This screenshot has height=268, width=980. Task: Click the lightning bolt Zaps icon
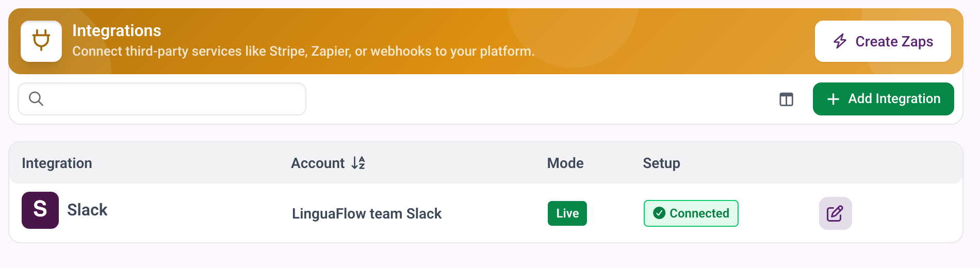pyautogui.click(x=840, y=41)
